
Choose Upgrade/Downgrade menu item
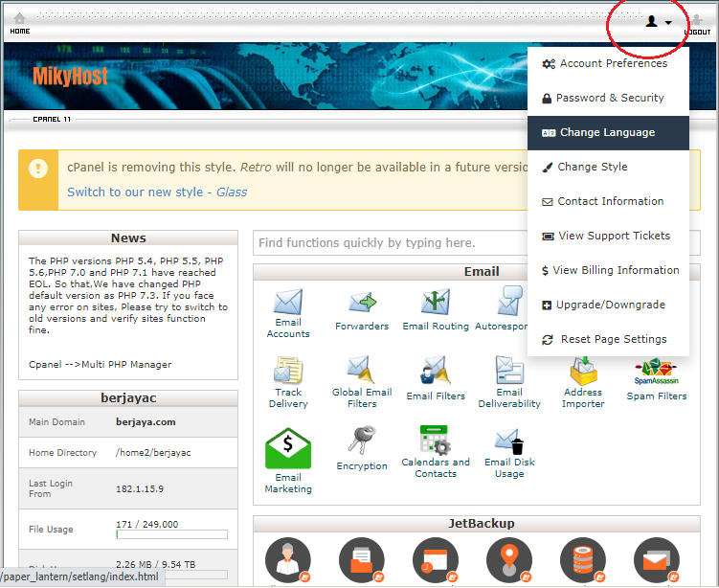[x=608, y=305]
